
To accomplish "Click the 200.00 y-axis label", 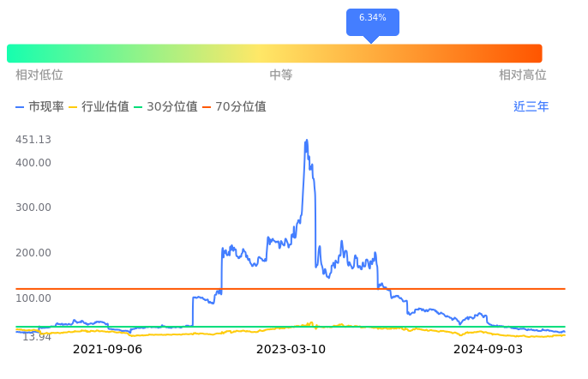I will coord(33,253).
